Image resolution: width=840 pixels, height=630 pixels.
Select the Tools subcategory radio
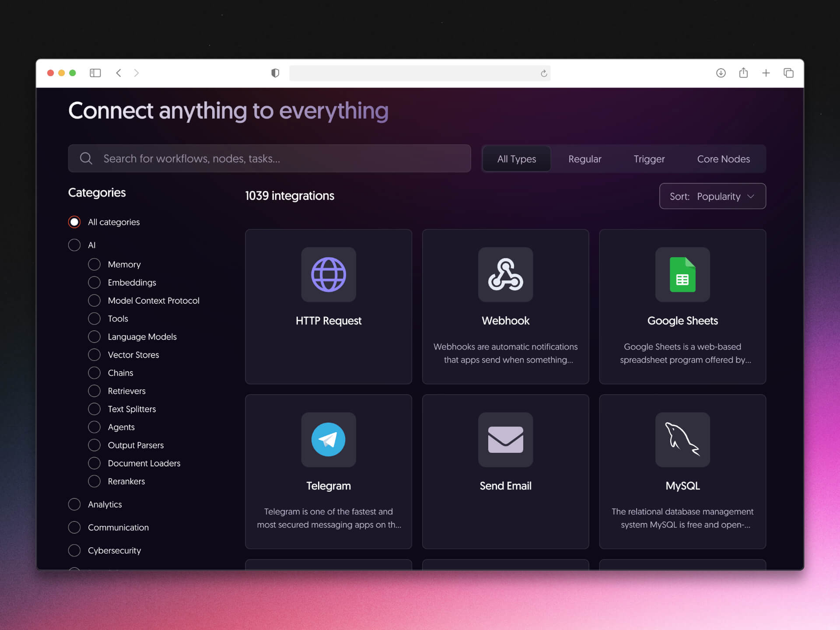94,318
